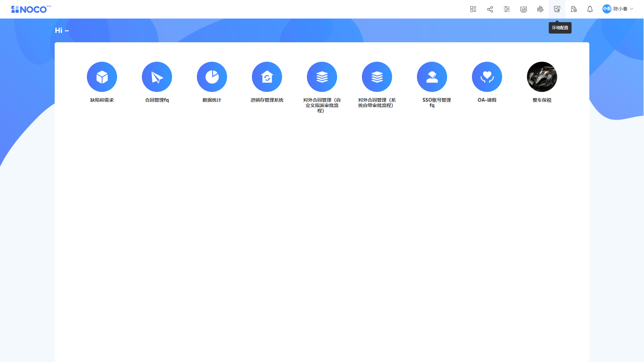Image resolution: width=644 pixels, height=362 pixels.
Task: Open the OA-请假 heart-hands app icon
Action: click(x=487, y=77)
